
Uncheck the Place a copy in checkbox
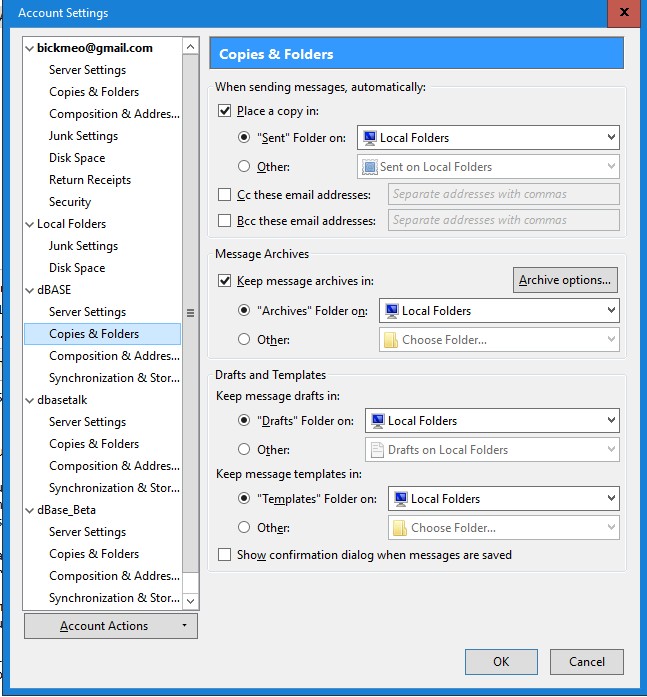point(225,111)
